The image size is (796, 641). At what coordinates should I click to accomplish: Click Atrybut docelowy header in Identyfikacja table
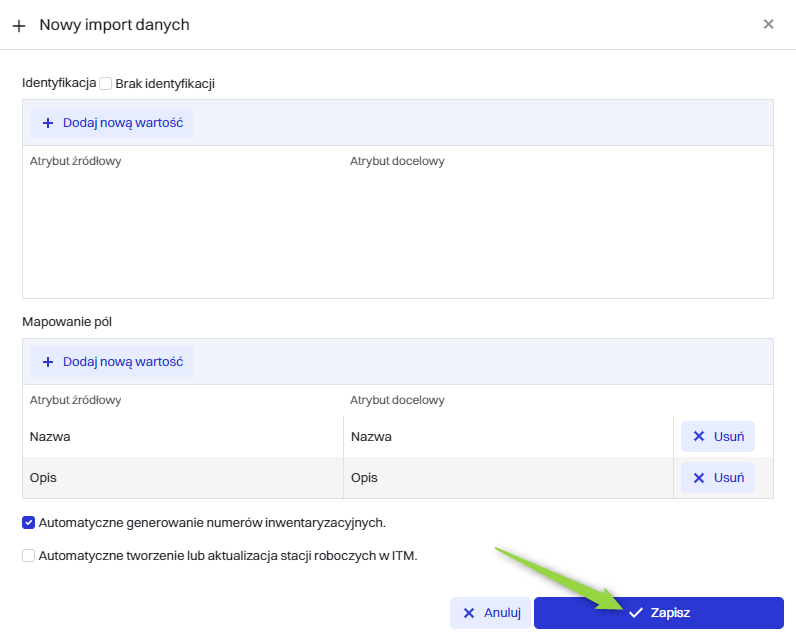point(397,161)
